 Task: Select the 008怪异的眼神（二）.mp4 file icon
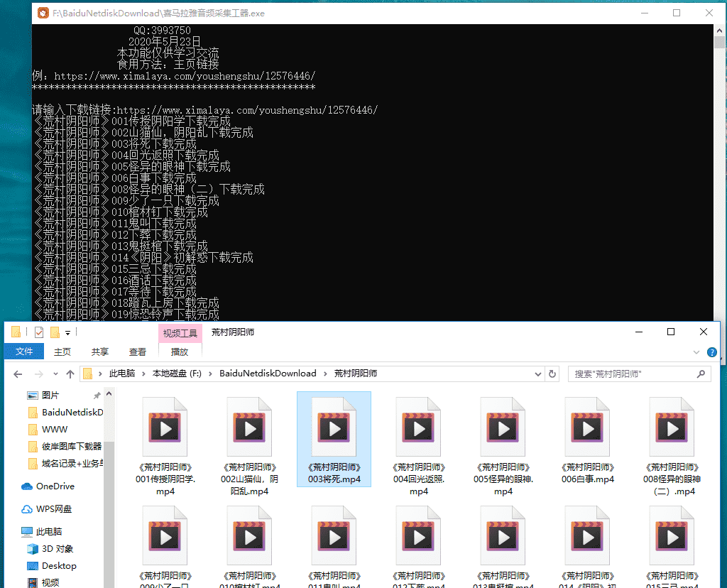point(672,427)
